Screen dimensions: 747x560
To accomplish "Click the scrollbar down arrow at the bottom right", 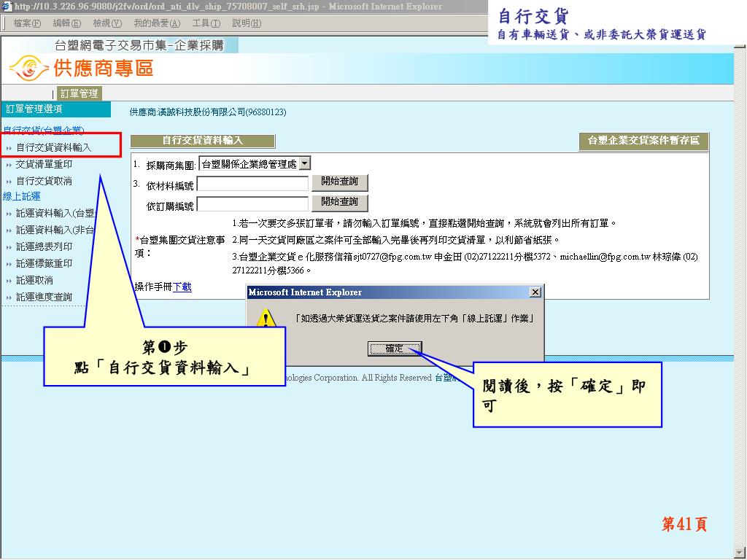I will pos(740,553).
